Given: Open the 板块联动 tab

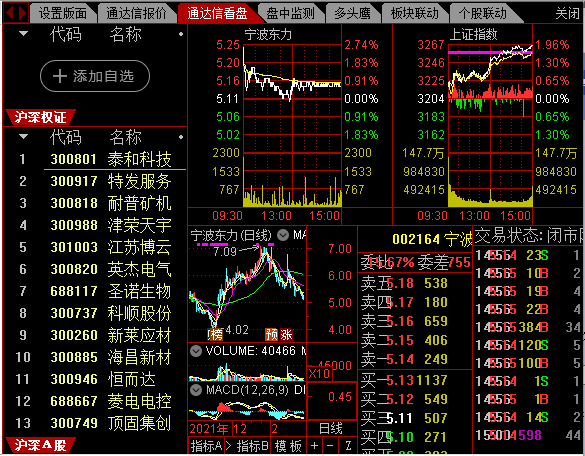Looking at the screenshot, I should (x=414, y=13).
